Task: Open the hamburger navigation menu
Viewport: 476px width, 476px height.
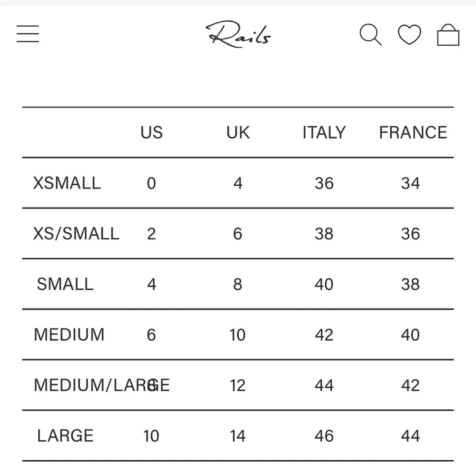Action: (x=28, y=34)
